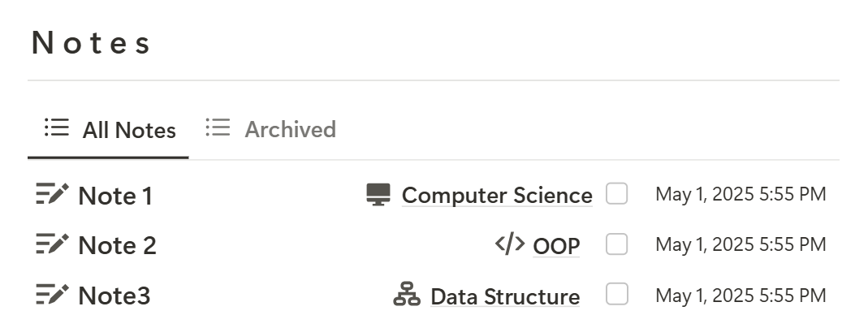The height and width of the screenshot is (328, 868).
Task: Open the Computer Science link
Action: coord(497,195)
